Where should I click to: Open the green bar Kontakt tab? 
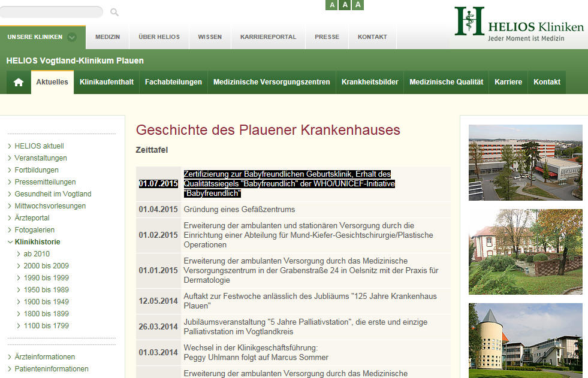click(x=547, y=82)
